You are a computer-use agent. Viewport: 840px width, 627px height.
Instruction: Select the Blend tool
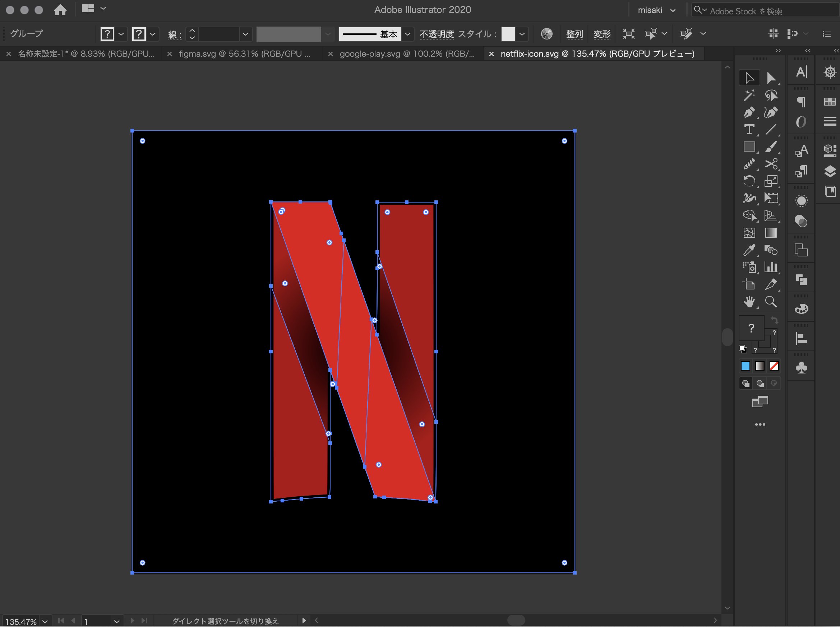(771, 250)
